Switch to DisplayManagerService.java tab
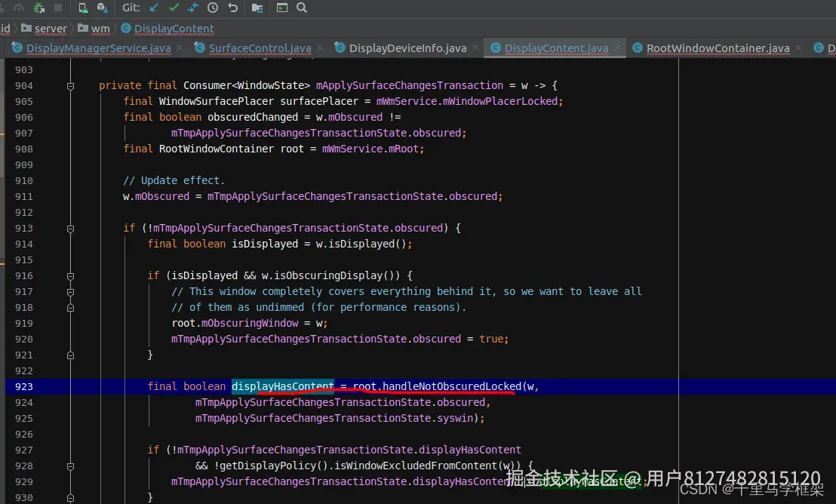This screenshot has width=836, height=504. tap(99, 48)
